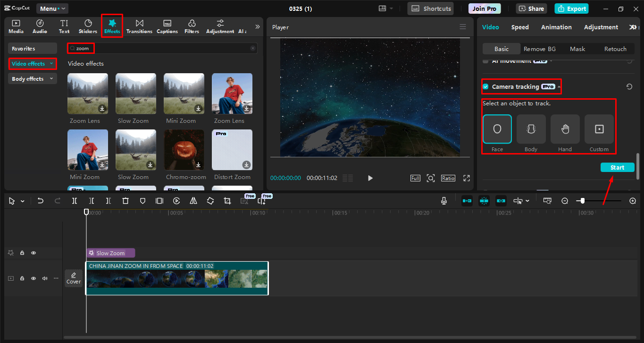Click the Start tracking button
This screenshot has height=343, width=644.
pos(617,168)
